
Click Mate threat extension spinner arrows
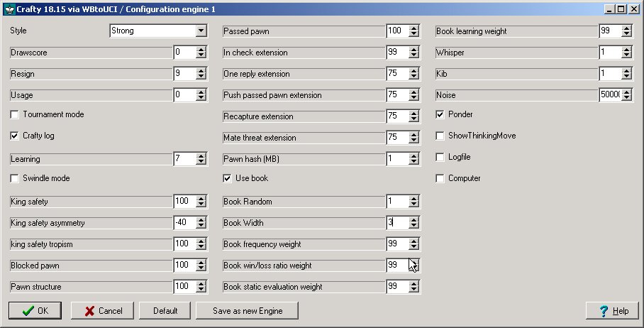click(x=413, y=138)
